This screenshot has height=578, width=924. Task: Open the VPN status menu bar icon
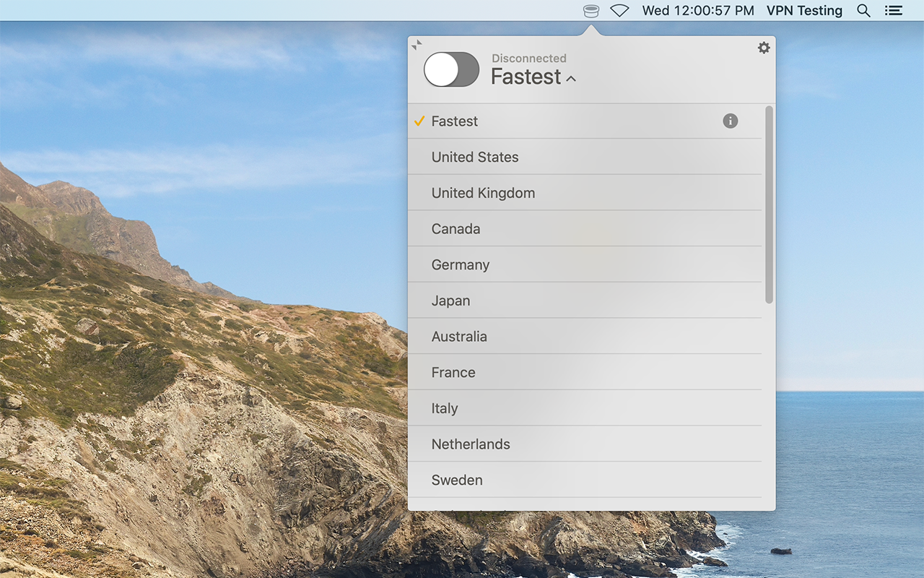click(x=590, y=10)
